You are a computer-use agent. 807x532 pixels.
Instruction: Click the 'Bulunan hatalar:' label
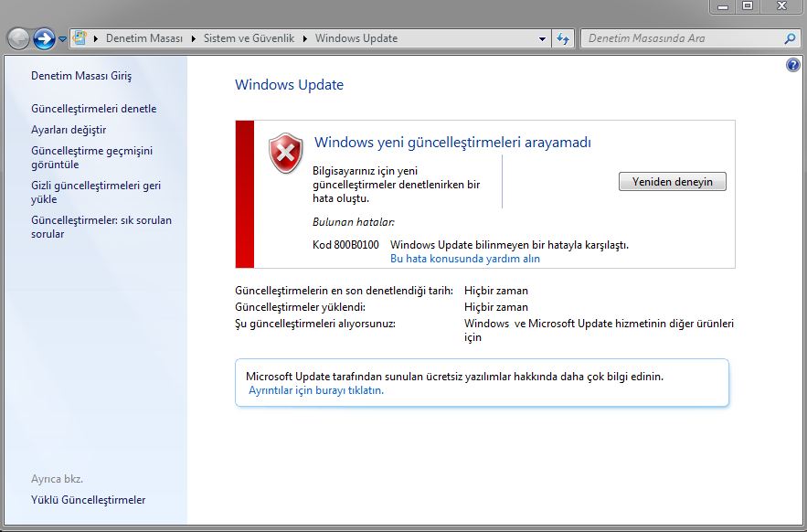353,222
